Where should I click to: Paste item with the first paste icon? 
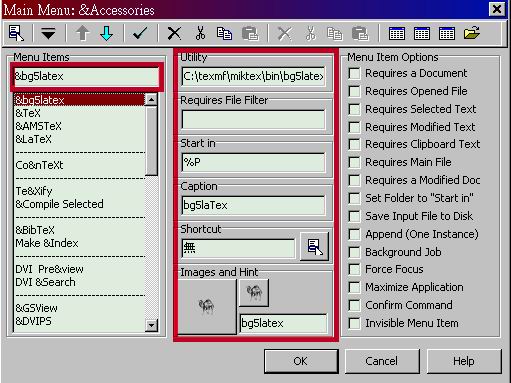click(250, 33)
